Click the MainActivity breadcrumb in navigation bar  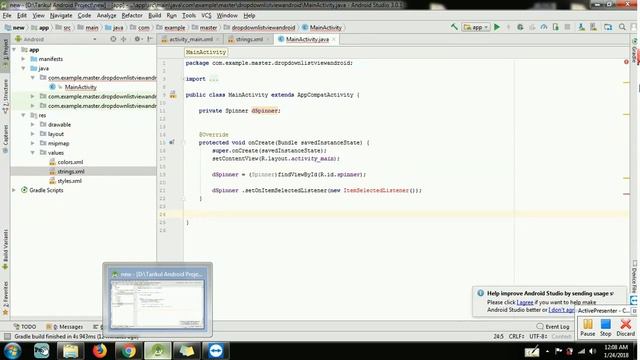322,27
